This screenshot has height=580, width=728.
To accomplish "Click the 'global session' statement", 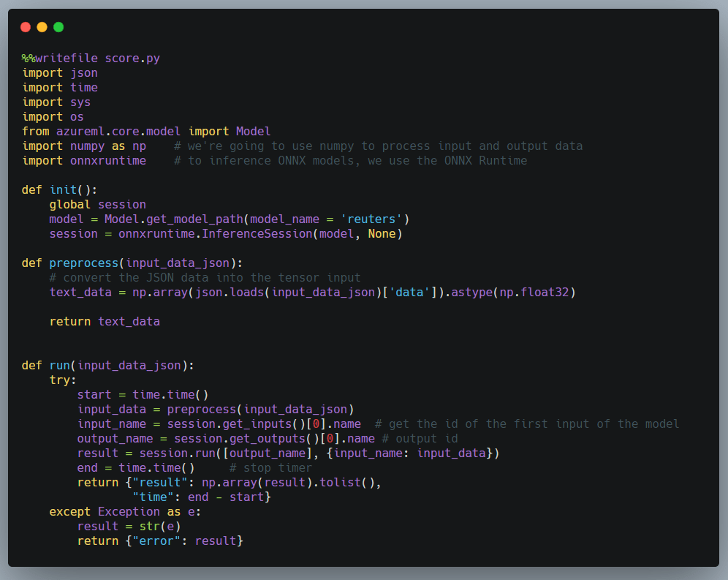I will click(x=97, y=204).
